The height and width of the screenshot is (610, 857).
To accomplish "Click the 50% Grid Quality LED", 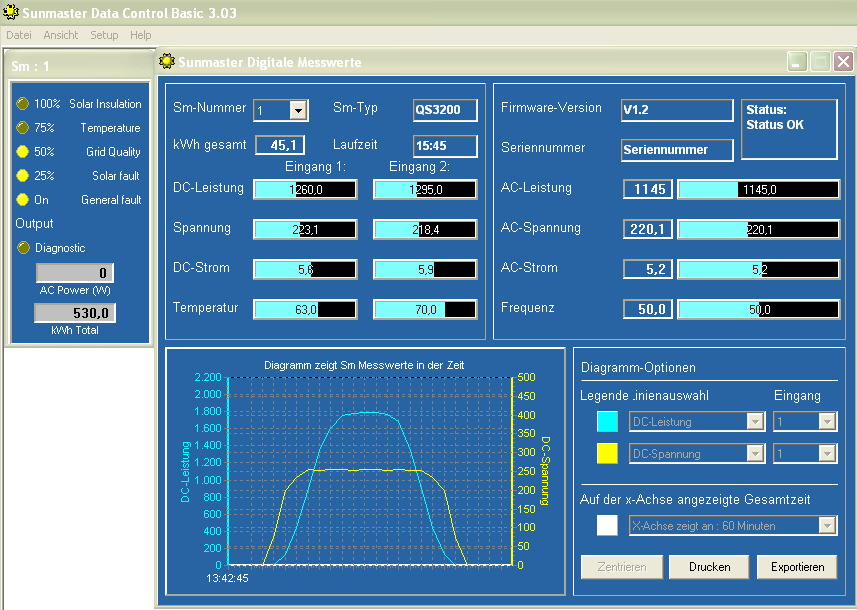I will tap(22, 152).
